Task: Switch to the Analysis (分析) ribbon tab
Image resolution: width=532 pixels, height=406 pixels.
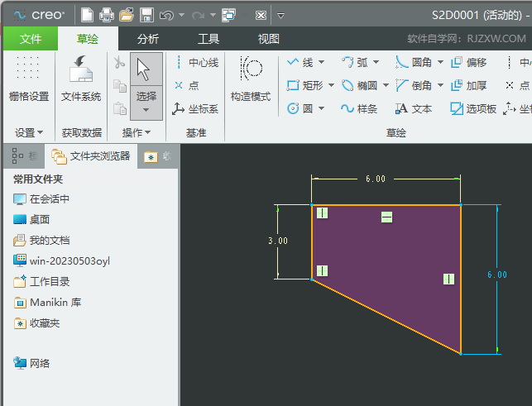Action: (x=148, y=39)
